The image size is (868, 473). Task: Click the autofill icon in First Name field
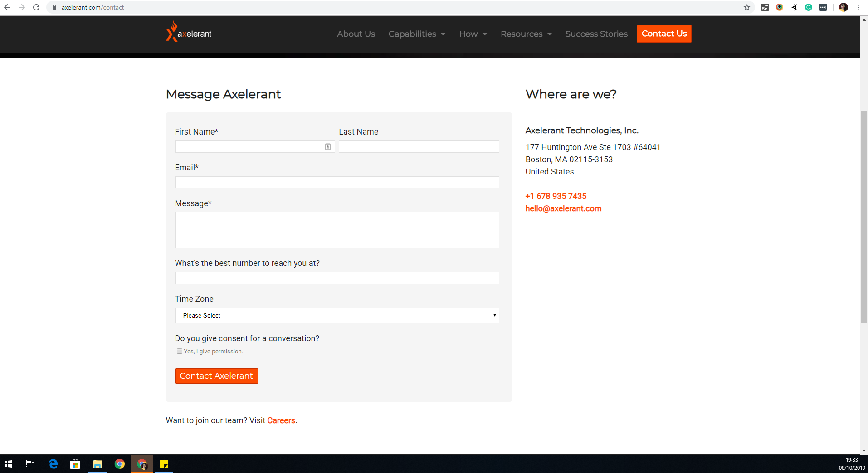[327, 147]
